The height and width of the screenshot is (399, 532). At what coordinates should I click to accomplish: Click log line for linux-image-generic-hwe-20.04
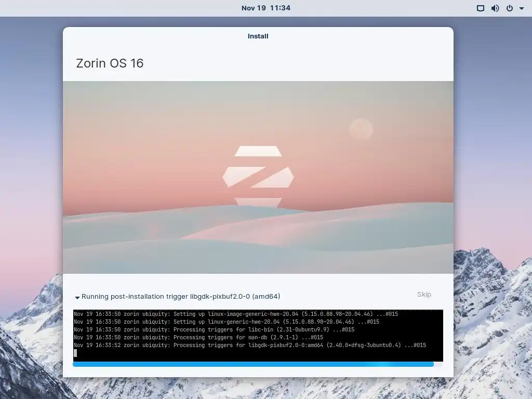[x=236, y=314]
